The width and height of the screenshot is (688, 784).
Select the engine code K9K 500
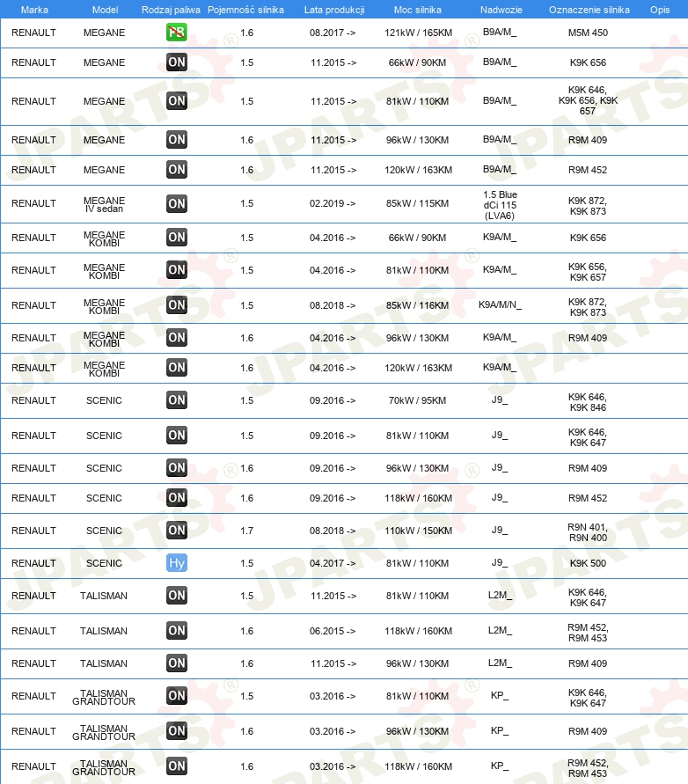[x=588, y=563]
